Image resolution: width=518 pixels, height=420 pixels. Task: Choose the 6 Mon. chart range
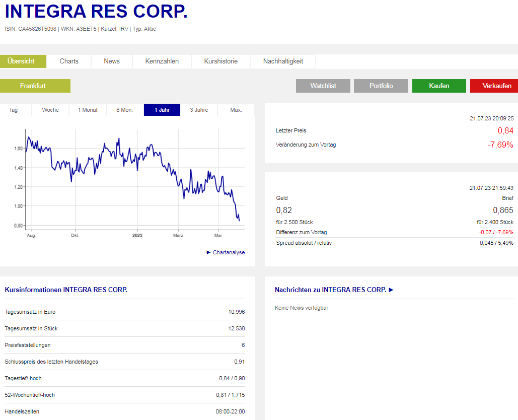pyautogui.click(x=125, y=110)
